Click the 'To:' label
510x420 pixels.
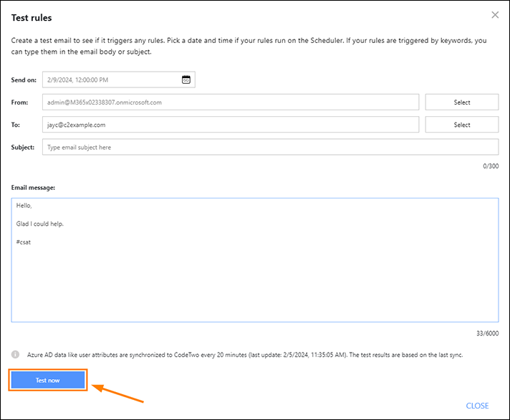16,125
